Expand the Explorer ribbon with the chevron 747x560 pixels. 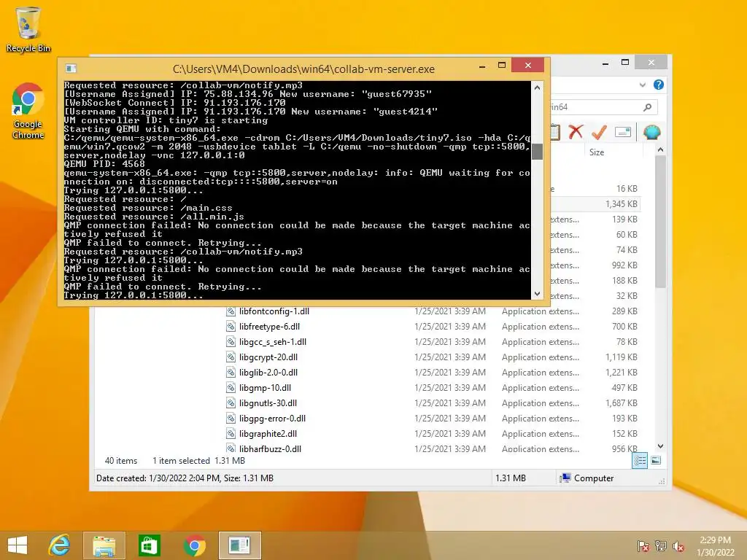pyautogui.click(x=642, y=85)
